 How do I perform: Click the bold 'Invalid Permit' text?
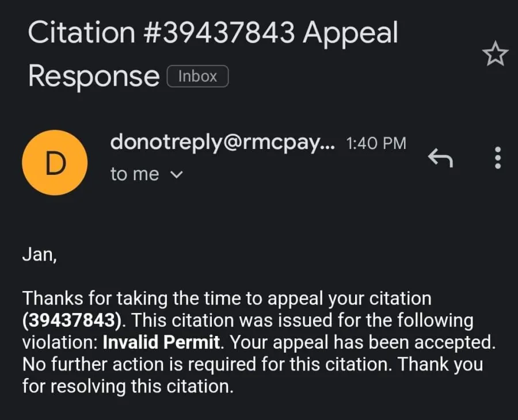[x=162, y=342]
